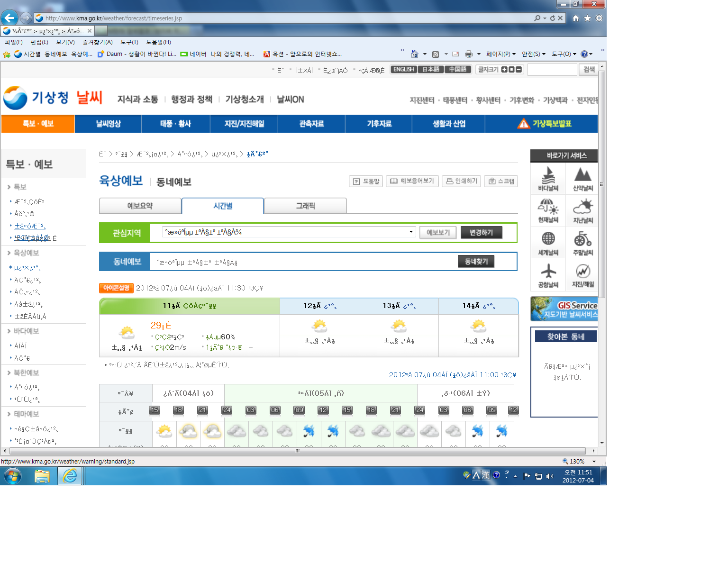Switch site language with the ENGLISH button
This screenshot has width=728, height=582.
(403, 70)
